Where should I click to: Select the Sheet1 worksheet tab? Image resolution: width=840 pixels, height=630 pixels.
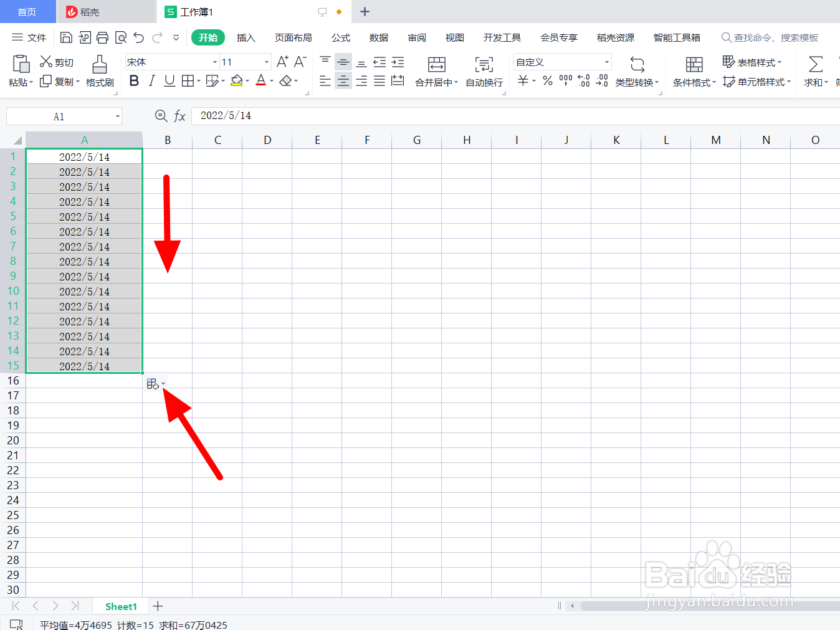[121, 606]
